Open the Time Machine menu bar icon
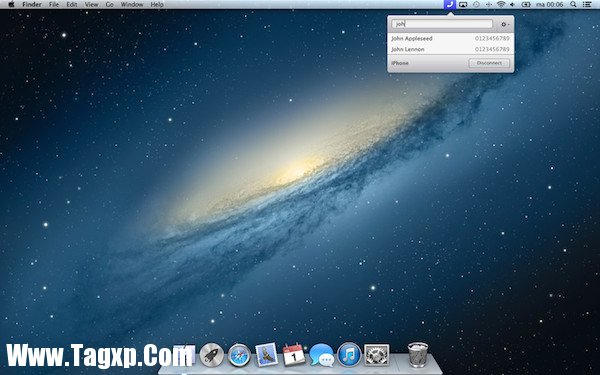 pyautogui.click(x=476, y=5)
